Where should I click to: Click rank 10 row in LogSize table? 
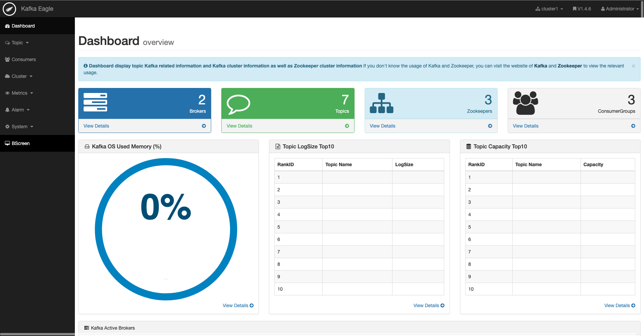pyautogui.click(x=359, y=289)
